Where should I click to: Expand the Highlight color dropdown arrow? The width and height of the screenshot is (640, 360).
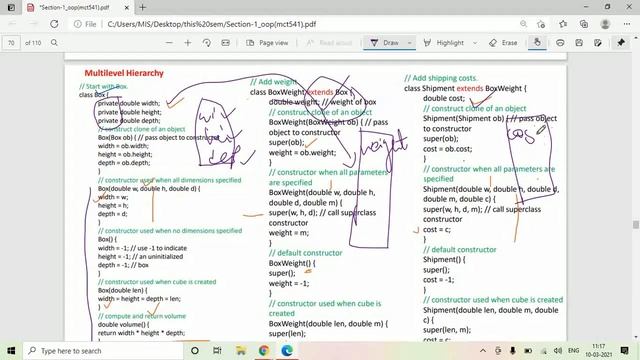point(475,42)
